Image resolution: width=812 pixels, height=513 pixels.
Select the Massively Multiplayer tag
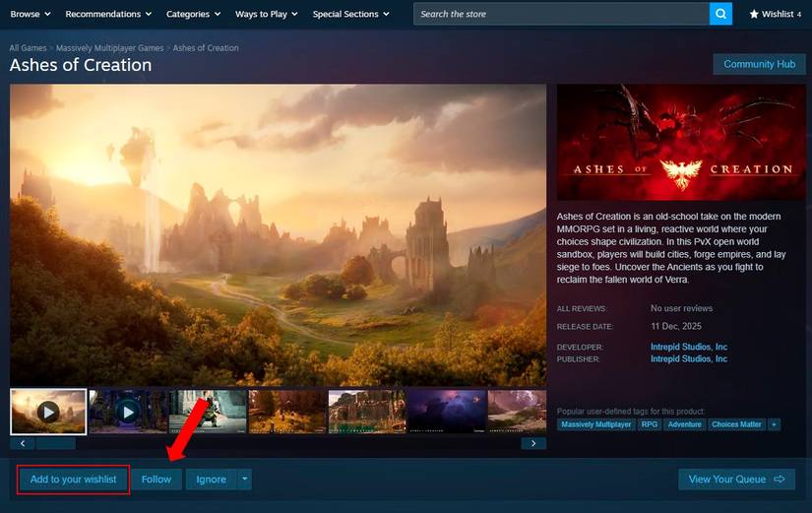pyautogui.click(x=596, y=424)
